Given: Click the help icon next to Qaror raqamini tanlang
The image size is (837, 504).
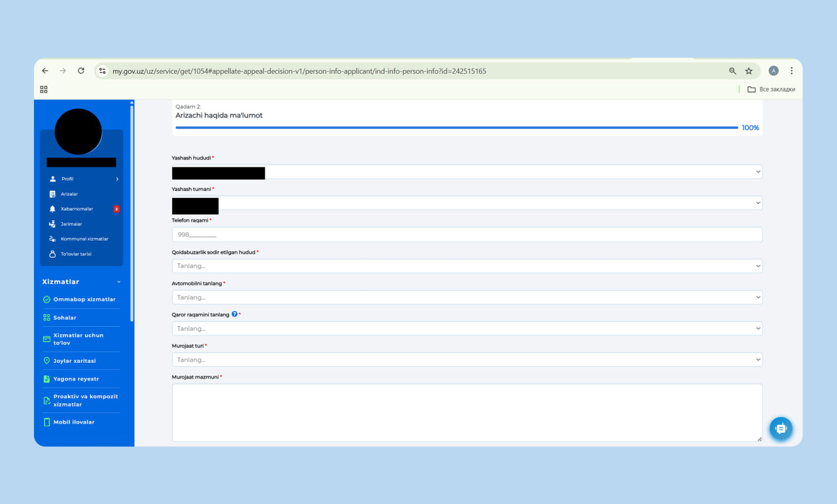Looking at the screenshot, I should click(235, 314).
